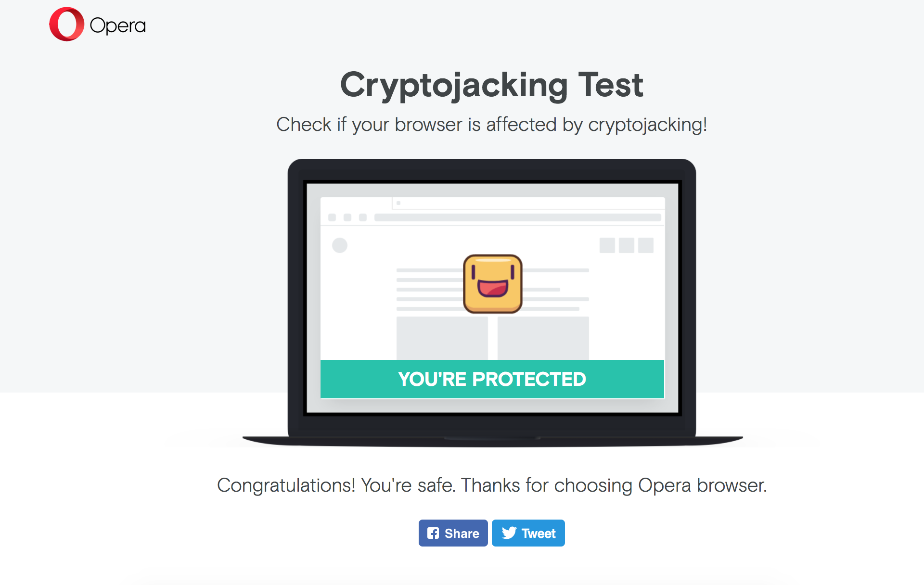Click the Tweet button label
Screen dimensions: 924x585
pyautogui.click(x=539, y=534)
